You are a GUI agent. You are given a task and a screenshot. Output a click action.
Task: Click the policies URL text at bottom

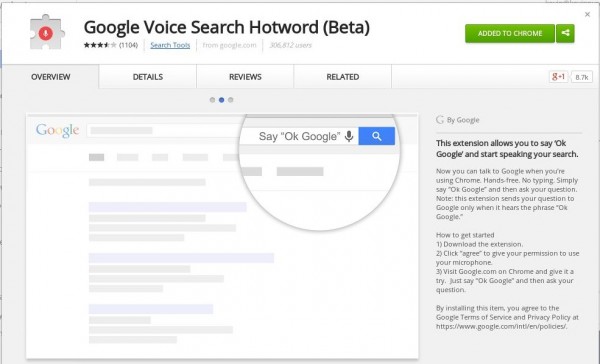click(502, 326)
